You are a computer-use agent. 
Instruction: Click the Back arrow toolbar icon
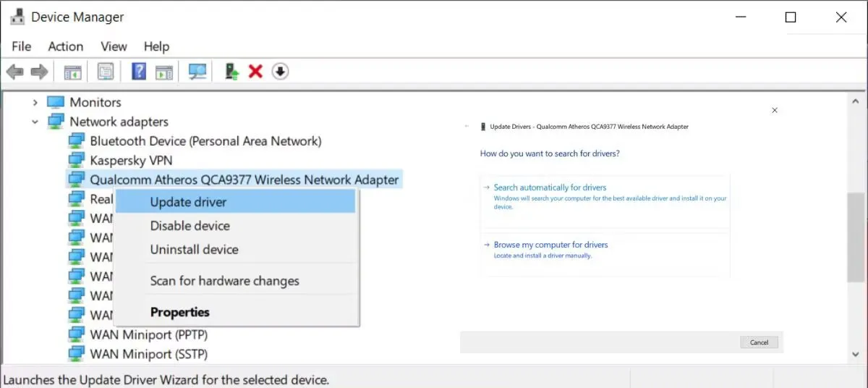click(x=14, y=72)
